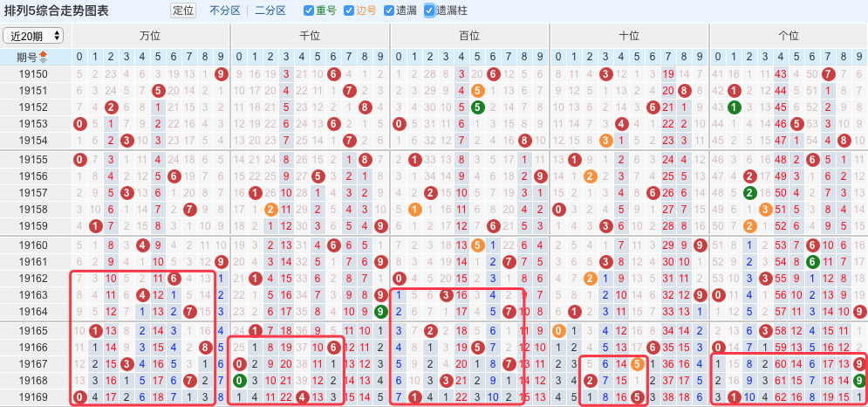Select the green 9 ball in 千位 row 19164

coord(381,312)
